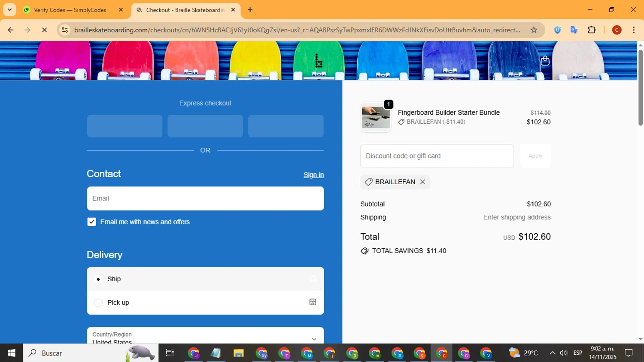The image size is (644, 362).
Task: View site information icon in address bar
Action: pyautogui.click(x=65, y=30)
